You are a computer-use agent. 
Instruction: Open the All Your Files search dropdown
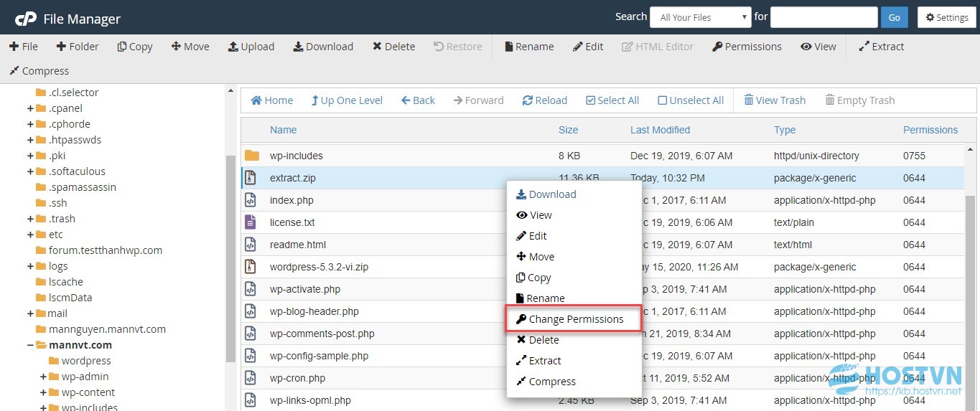(x=700, y=17)
